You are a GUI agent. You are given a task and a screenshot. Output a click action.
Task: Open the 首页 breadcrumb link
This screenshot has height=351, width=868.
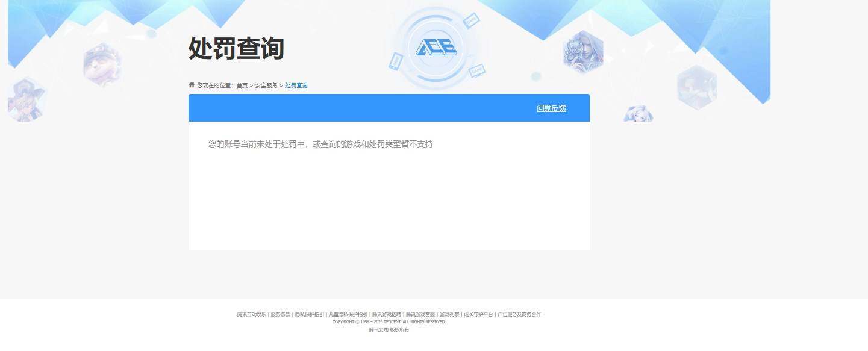click(243, 85)
